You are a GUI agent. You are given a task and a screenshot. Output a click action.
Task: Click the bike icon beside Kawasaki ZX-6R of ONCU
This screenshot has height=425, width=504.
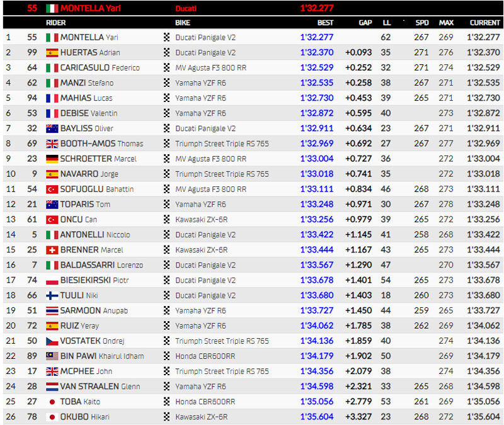(x=165, y=219)
